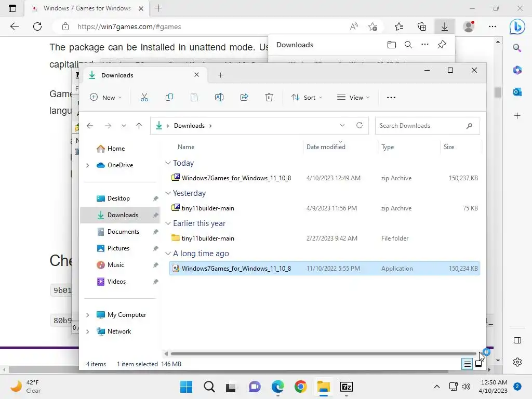Open the New dropdown in Explorer
The height and width of the screenshot is (399, 532).
pyautogui.click(x=105, y=97)
